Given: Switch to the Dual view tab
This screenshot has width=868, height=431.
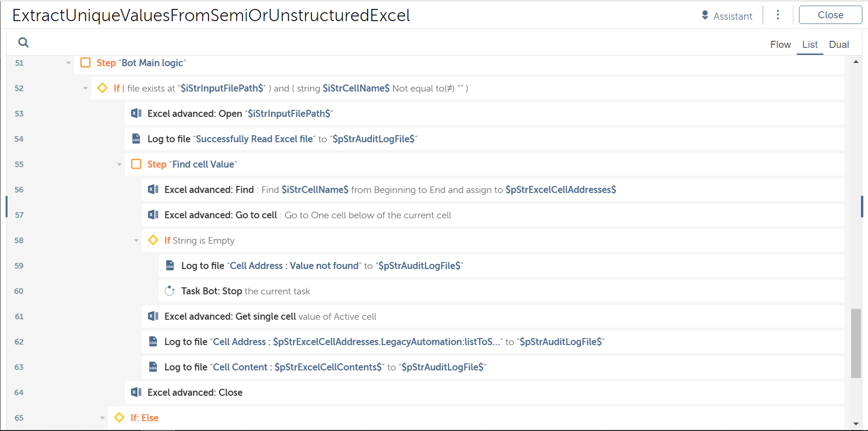Looking at the screenshot, I should (839, 45).
